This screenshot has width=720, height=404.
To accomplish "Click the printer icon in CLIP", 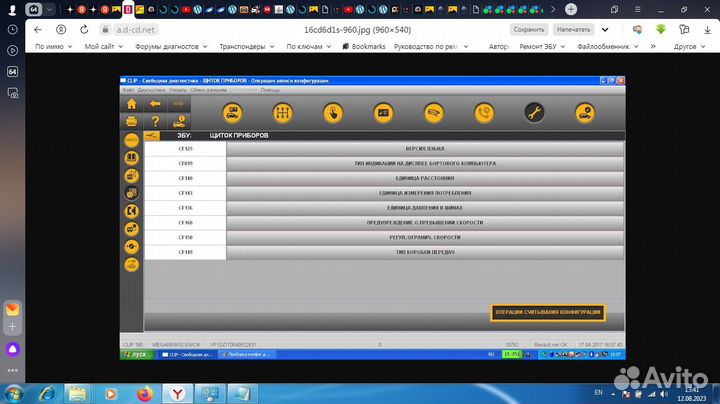I will point(131,121).
